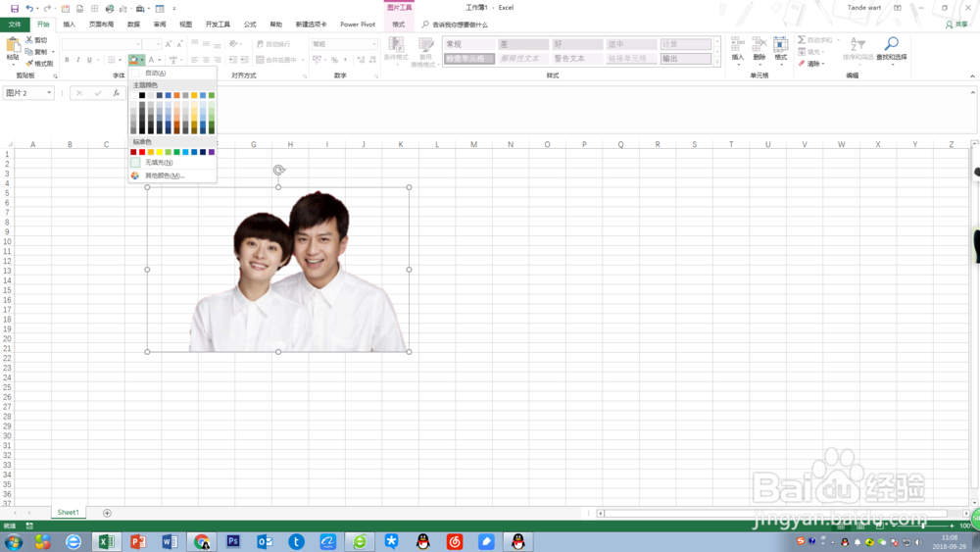Open the AutoSum (自动求和) dropdown arrow

838,40
